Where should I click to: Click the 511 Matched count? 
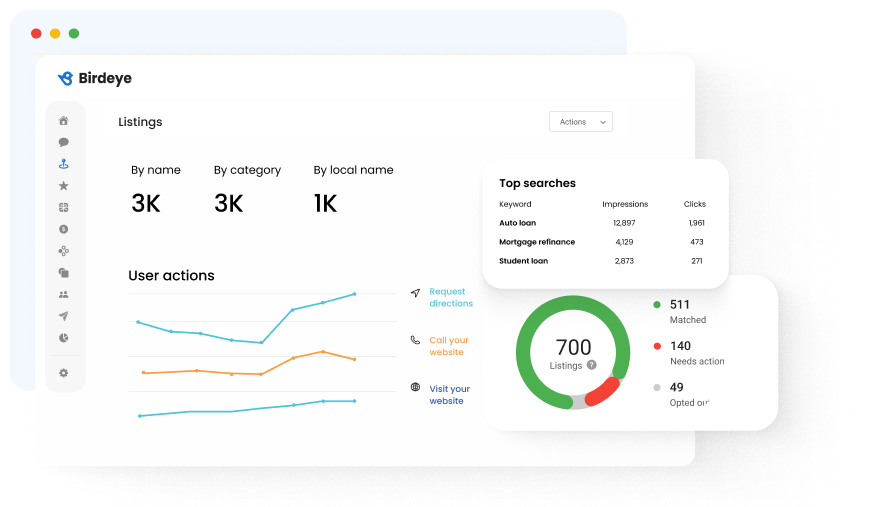click(680, 305)
